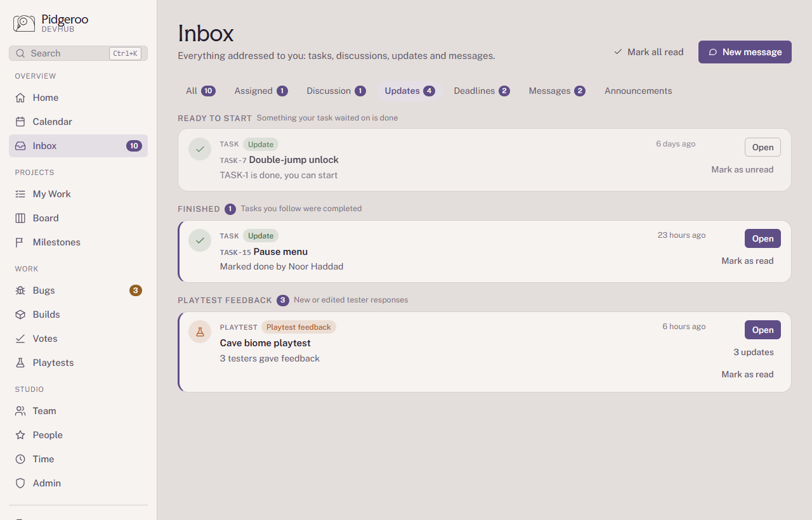Open the Pause menu task notification

click(763, 238)
